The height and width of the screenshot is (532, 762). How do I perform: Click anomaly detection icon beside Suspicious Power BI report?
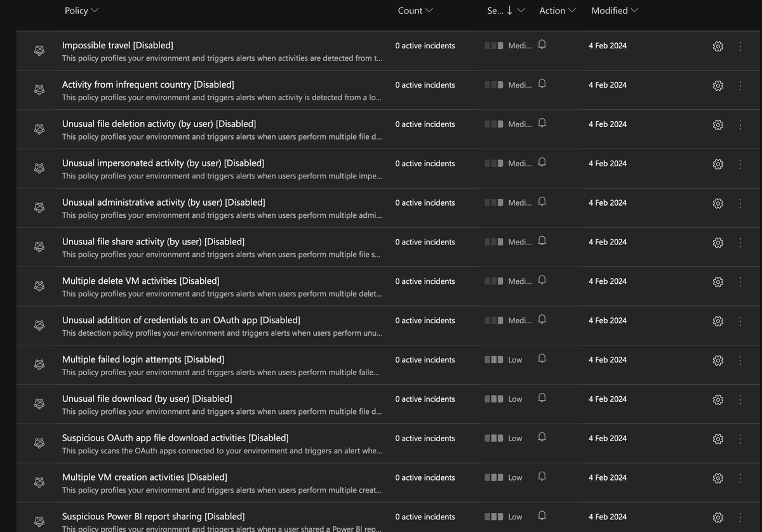click(39, 522)
